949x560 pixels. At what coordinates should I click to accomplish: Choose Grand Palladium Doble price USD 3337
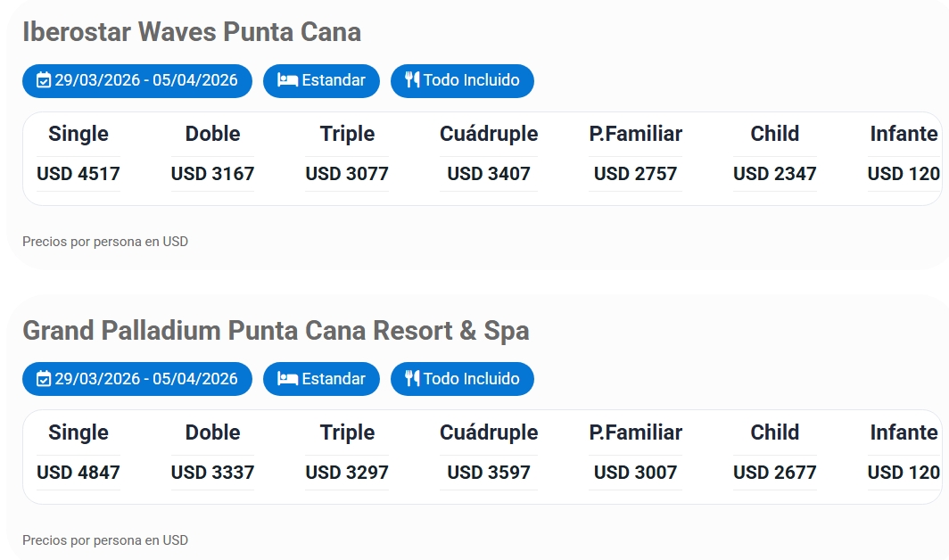click(x=212, y=473)
